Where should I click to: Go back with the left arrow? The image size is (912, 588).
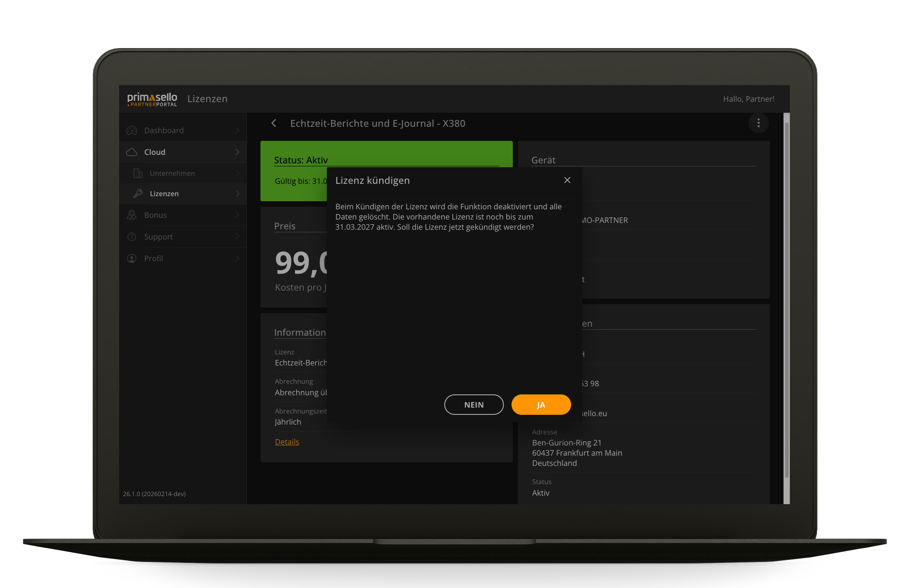pos(274,123)
